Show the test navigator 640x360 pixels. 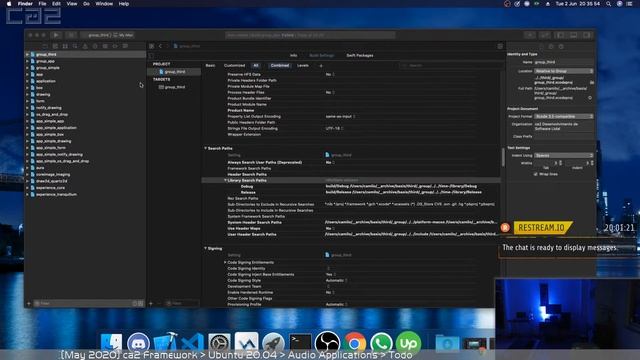point(95,46)
